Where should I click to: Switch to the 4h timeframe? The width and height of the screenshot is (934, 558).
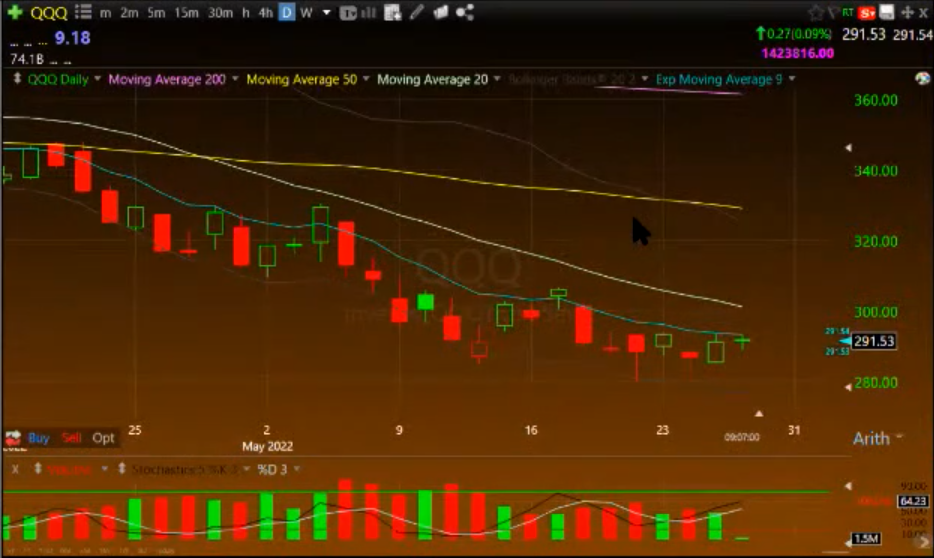click(265, 13)
